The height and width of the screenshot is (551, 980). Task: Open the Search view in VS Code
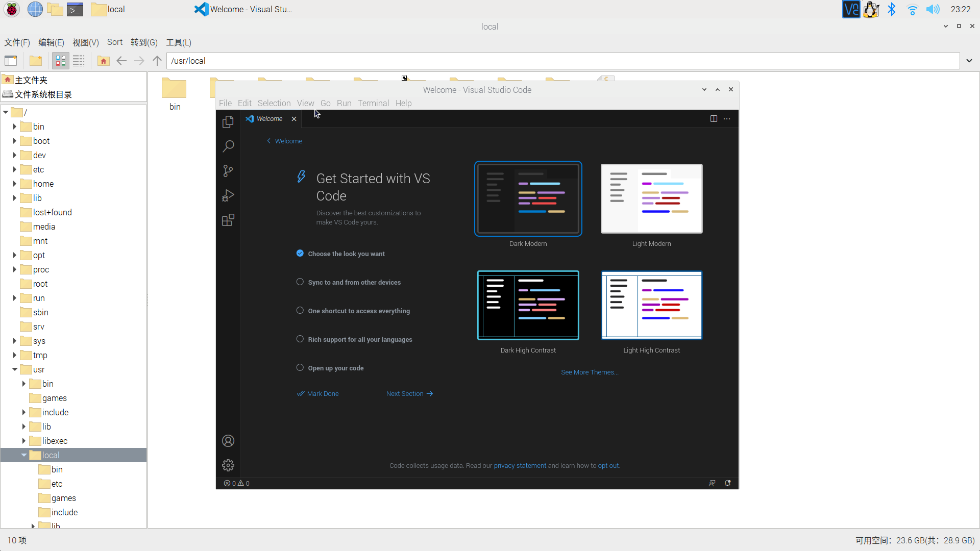pos(228,146)
